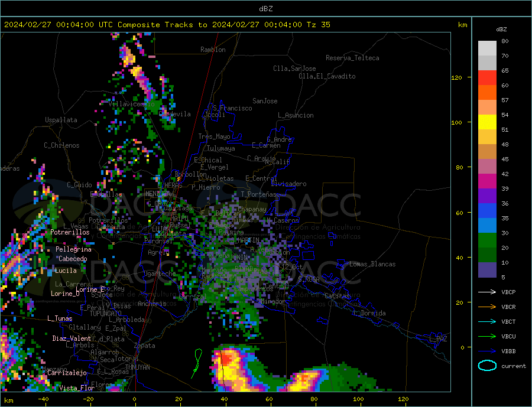Image resolution: width=532 pixels, height=407 pixels.
Task: Click the Diaz_Valent station label
Action: (x=72, y=338)
